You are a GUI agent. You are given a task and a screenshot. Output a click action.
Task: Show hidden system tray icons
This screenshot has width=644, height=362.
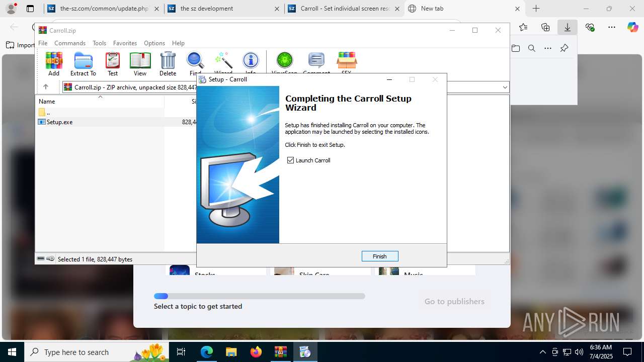(542, 352)
